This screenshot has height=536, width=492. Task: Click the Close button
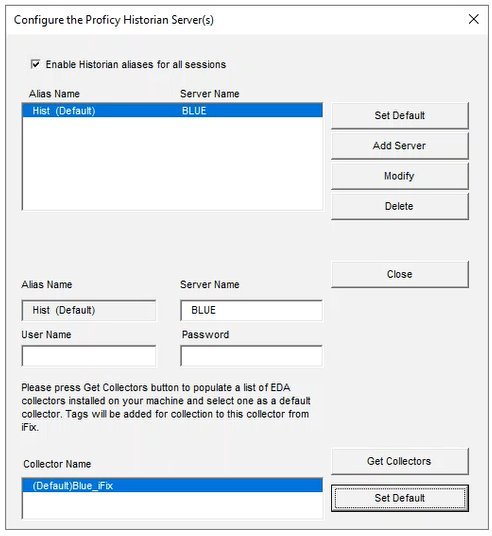[x=400, y=274]
